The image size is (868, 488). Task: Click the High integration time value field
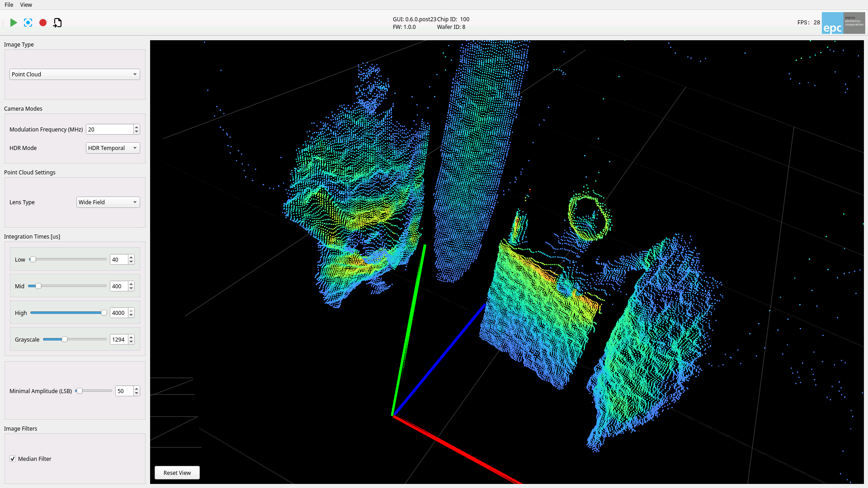point(119,313)
